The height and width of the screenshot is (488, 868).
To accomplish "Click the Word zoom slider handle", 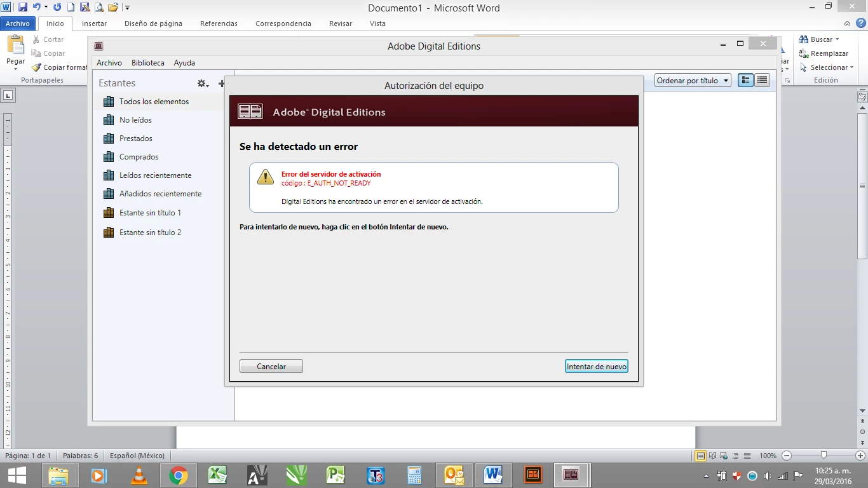I will coord(824,455).
